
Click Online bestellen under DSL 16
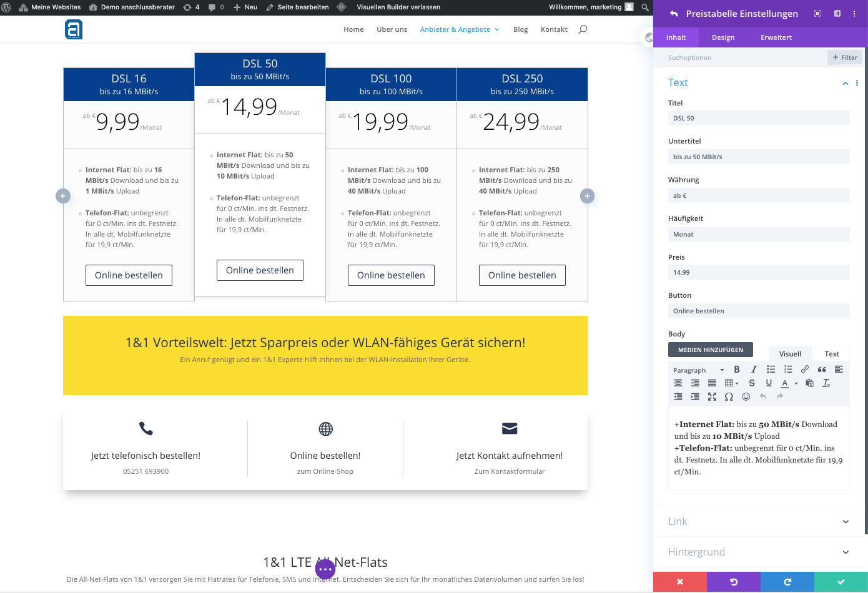129,275
